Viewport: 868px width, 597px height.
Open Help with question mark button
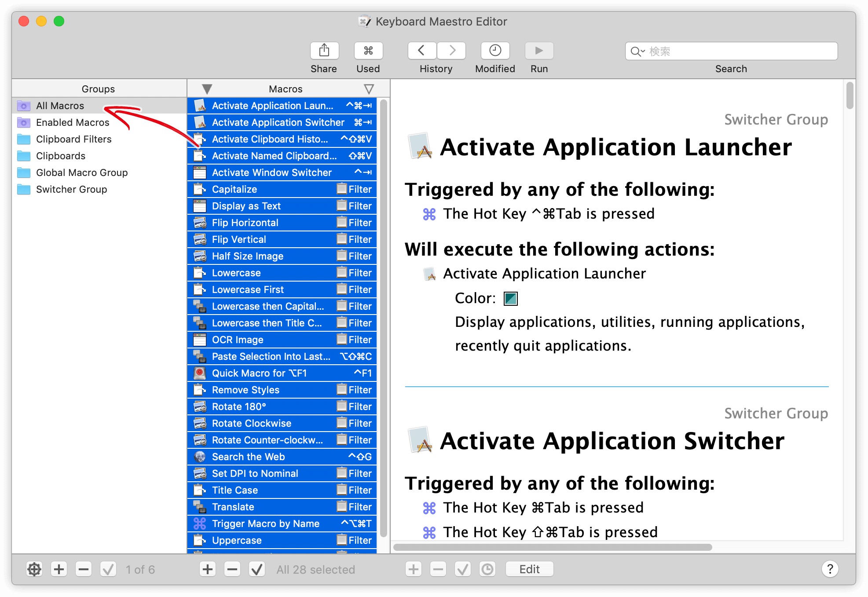click(830, 569)
